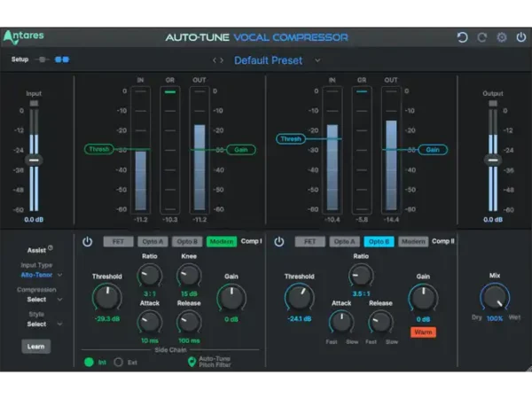This screenshot has width=532, height=399.
Task: Click the Input level fader handle
Action: 34,160
